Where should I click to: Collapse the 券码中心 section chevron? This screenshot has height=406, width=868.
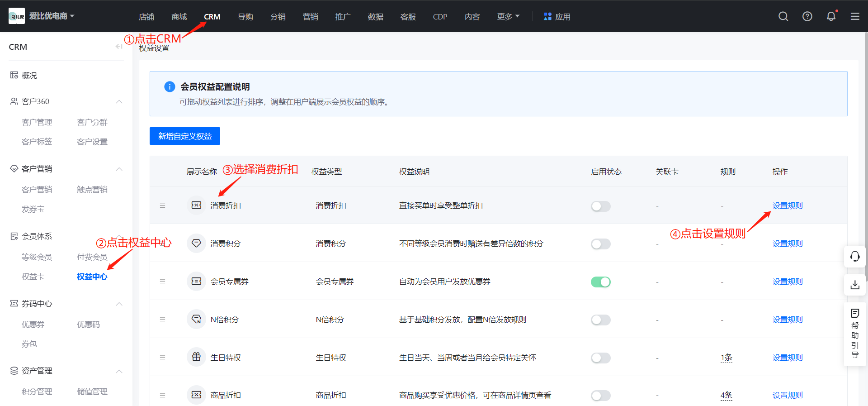119,304
